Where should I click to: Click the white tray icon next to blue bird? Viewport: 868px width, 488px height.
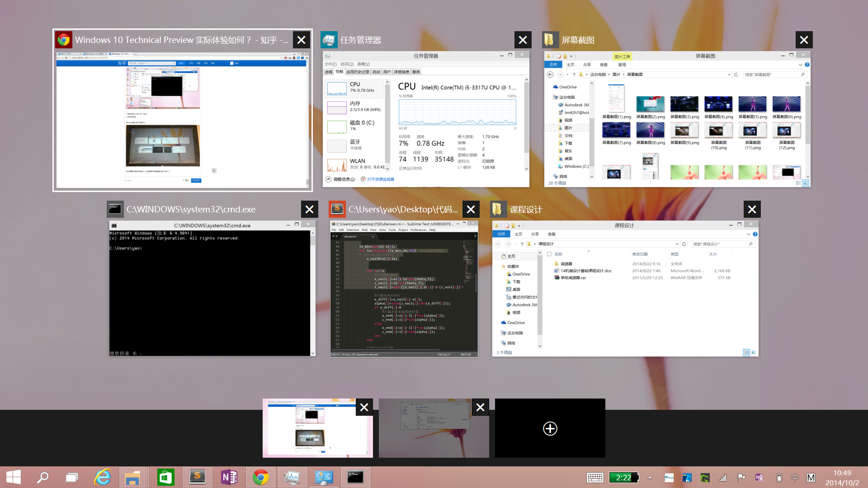669,478
